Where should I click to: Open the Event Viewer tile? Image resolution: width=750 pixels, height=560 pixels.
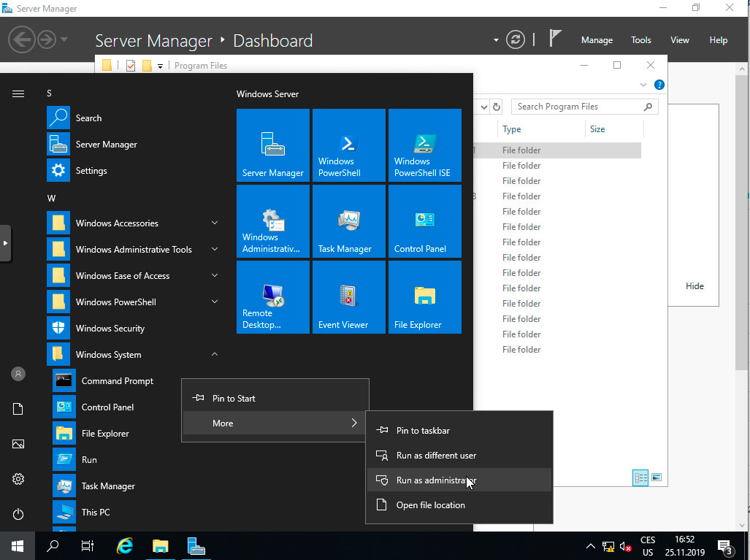click(x=348, y=297)
